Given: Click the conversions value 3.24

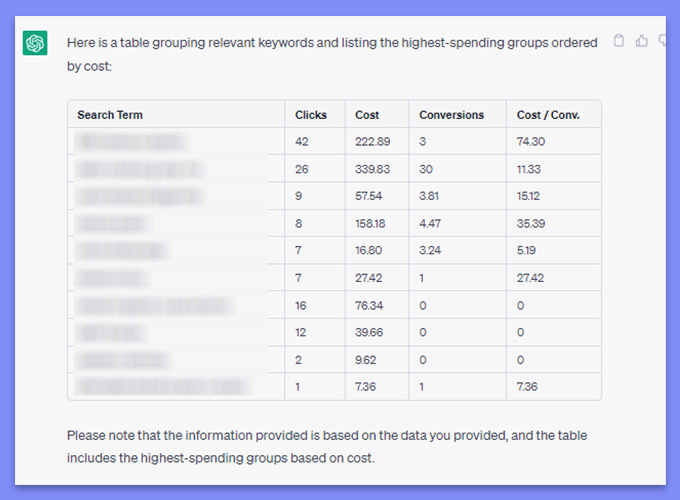Looking at the screenshot, I should (430, 250).
